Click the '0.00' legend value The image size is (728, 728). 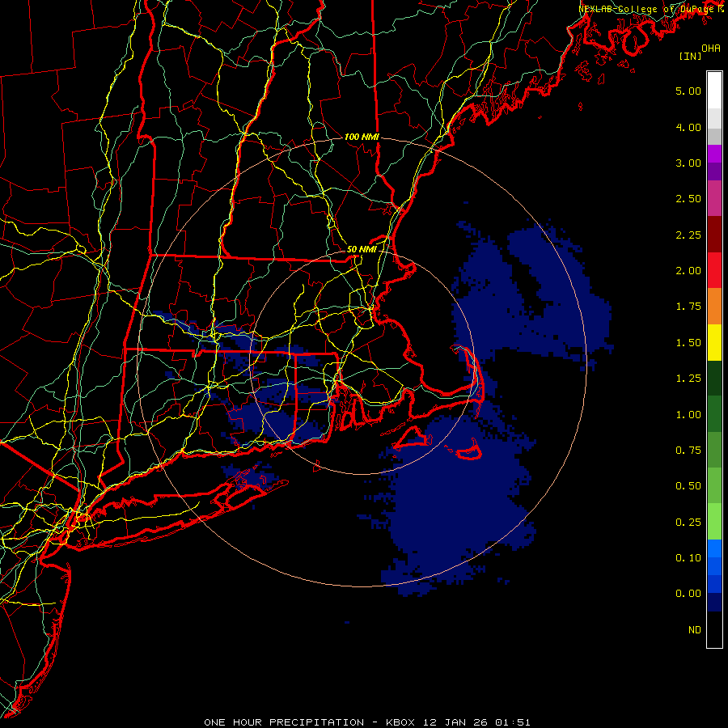[x=688, y=594]
